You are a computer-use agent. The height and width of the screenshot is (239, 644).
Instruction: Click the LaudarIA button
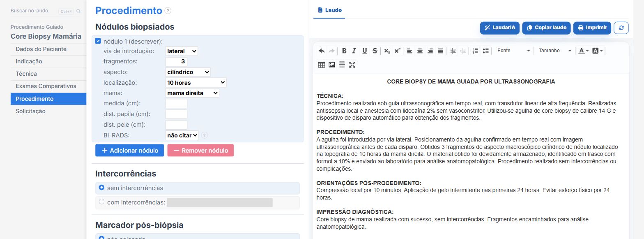click(x=500, y=28)
